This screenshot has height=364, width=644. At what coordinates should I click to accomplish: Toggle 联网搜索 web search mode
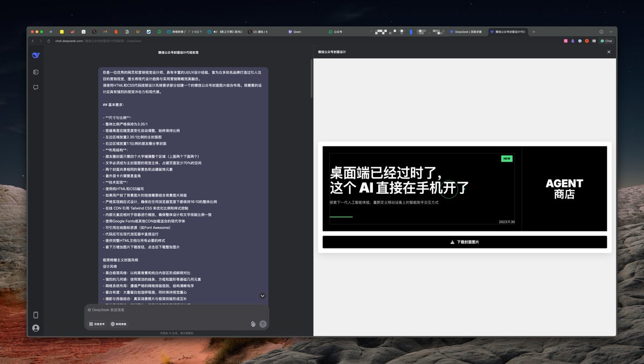(119, 324)
